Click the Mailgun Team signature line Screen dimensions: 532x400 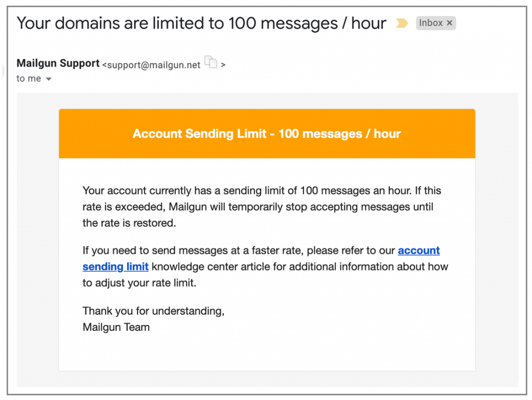tap(116, 327)
